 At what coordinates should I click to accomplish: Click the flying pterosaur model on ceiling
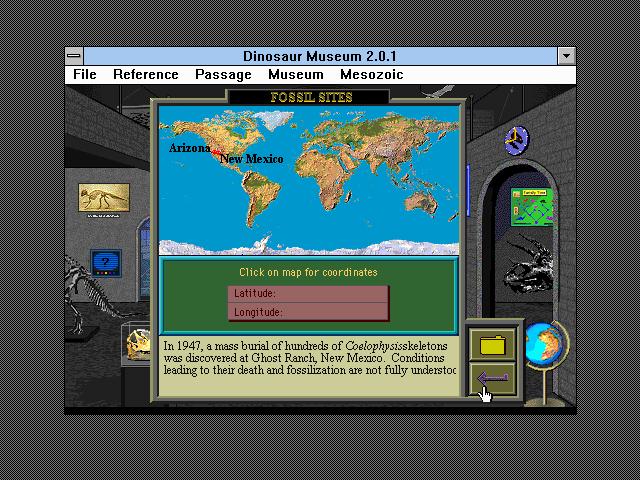tap(438, 91)
